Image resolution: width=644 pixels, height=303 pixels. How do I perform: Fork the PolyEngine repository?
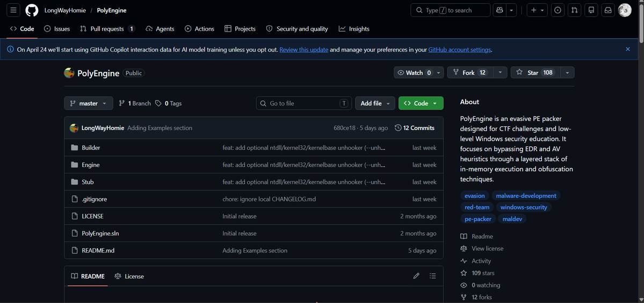(x=471, y=73)
